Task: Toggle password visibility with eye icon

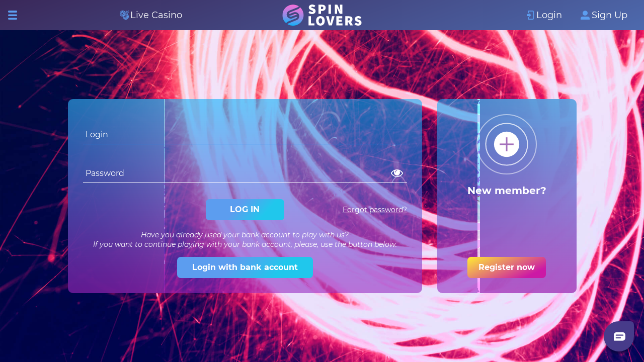Action: click(x=397, y=173)
